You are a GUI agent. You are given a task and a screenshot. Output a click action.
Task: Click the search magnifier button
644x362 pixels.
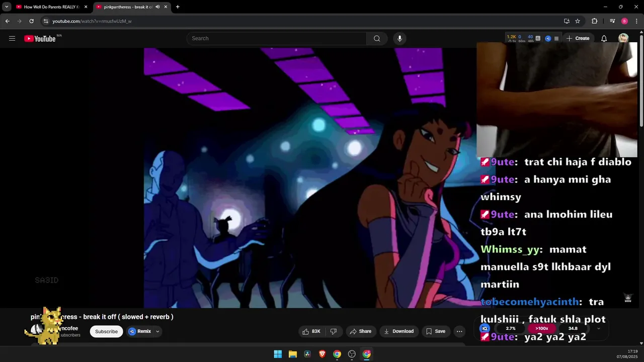[x=377, y=38]
